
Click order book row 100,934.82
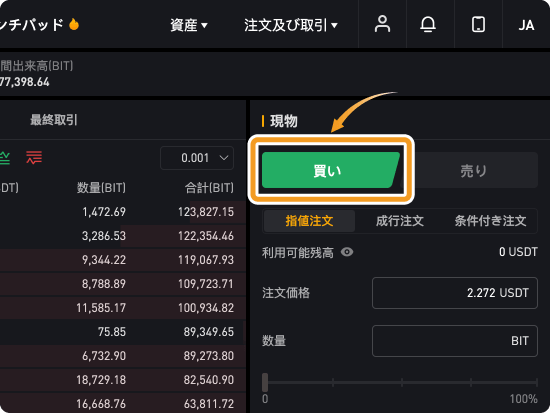pos(123,308)
